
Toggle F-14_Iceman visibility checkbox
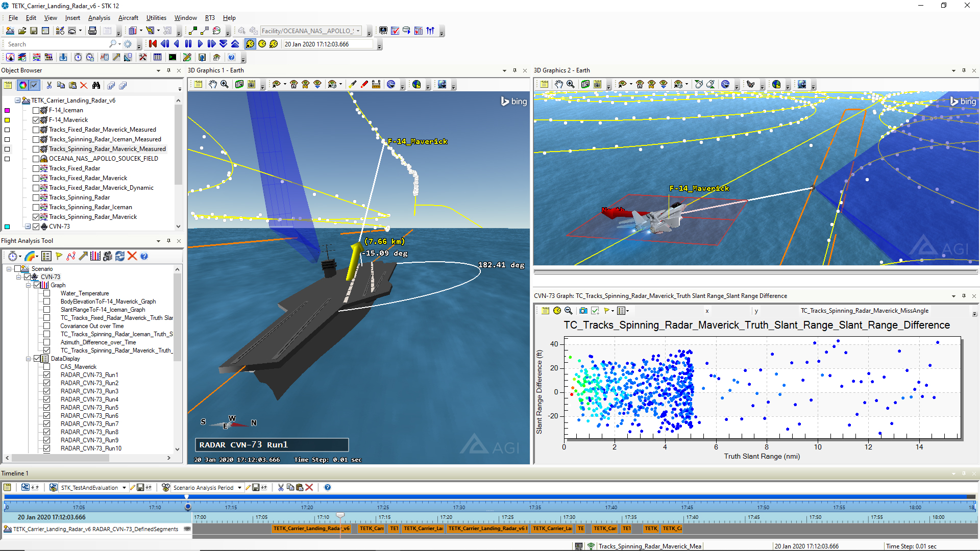36,110
